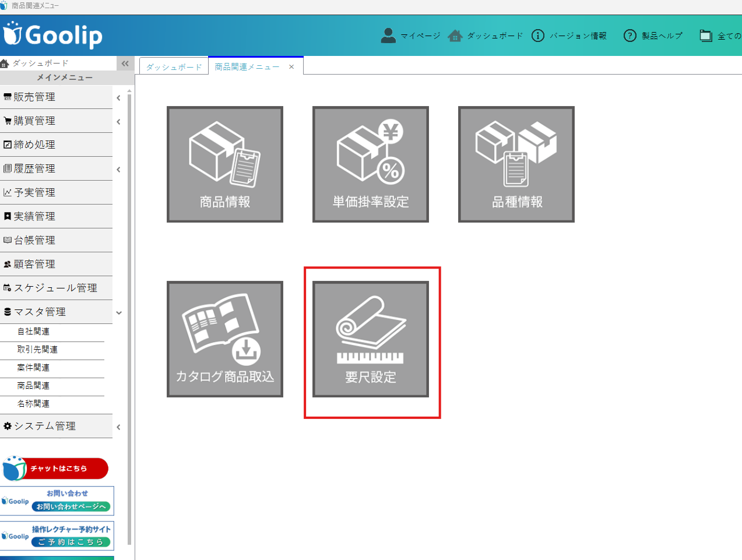Viewport: 742px width, 560px height.
Task: Click the 販売管理 expand chevron
Action: (118, 98)
